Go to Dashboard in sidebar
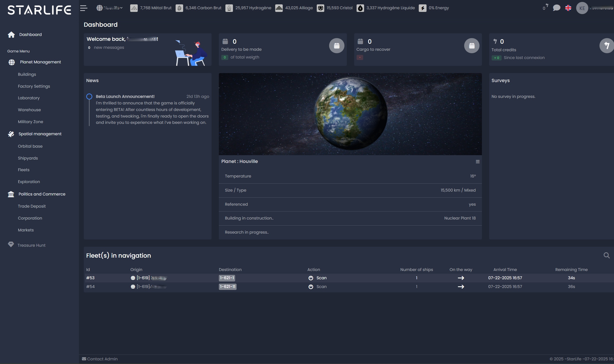Viewport: 614px width, 364px height. point(30,34)
